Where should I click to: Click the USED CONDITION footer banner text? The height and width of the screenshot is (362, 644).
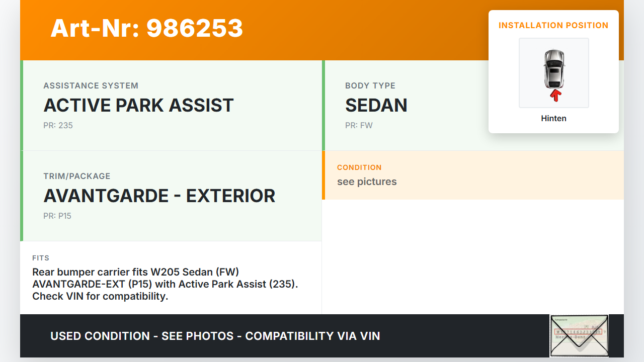pos(215,336)
